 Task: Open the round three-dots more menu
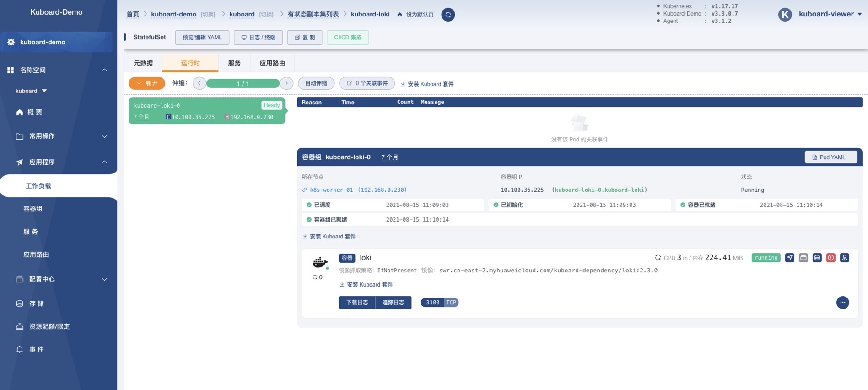click(842, 303)
